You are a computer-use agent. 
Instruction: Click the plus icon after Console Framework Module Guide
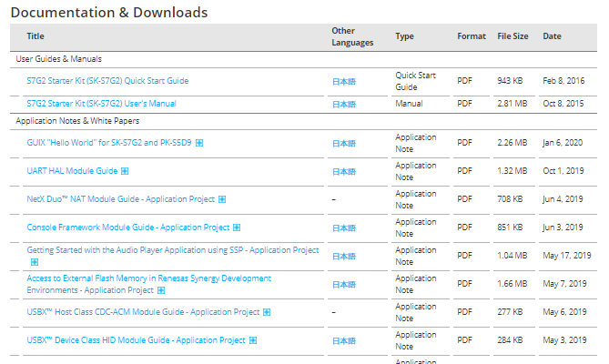237,227
